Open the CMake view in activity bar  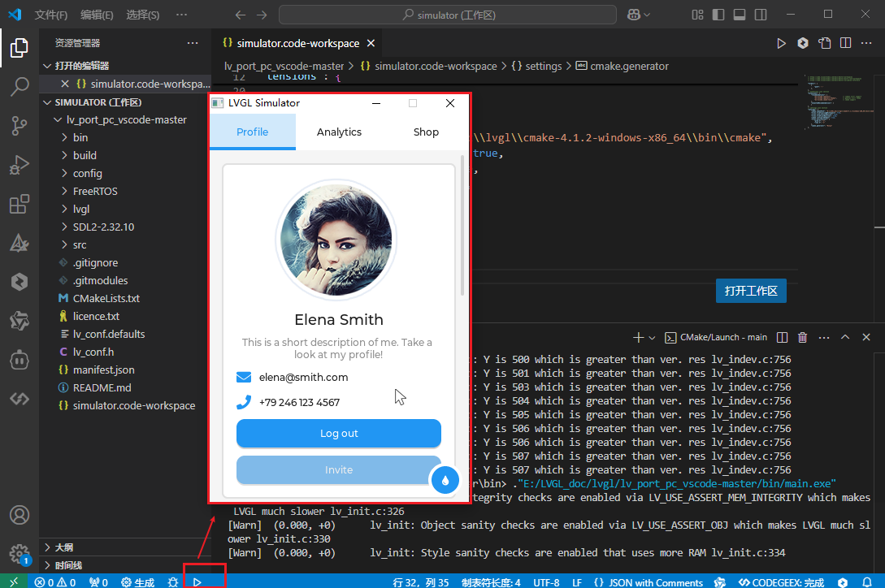tap(20, 243)
